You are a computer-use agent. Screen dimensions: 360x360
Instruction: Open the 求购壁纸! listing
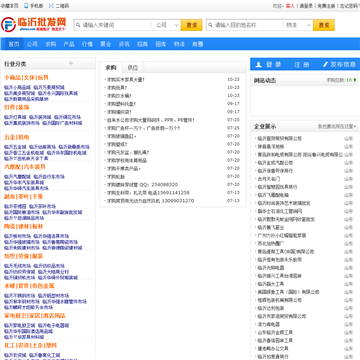click(x=117, y=144)
